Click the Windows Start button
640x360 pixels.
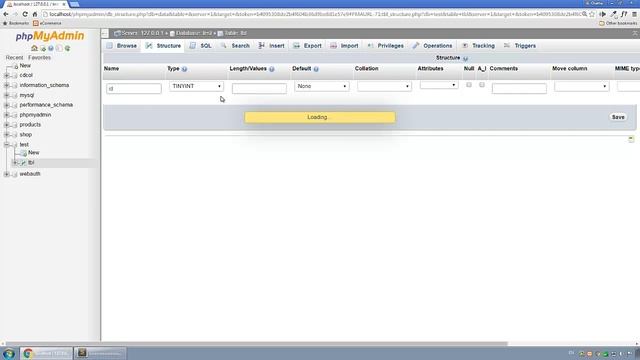(9, 353)
